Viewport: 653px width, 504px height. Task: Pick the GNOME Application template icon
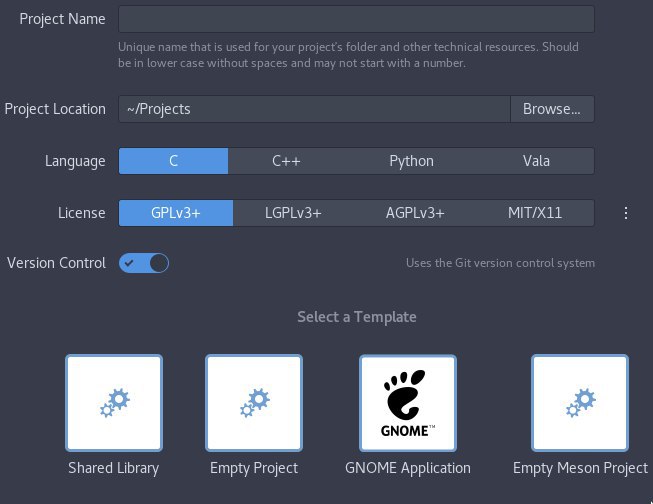point(407,403)
